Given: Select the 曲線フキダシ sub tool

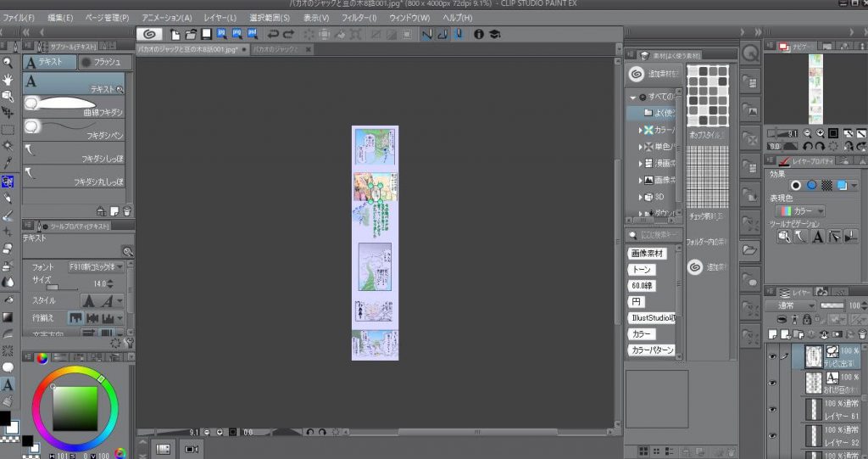Looking at the screenshot, I should [74, 106].
